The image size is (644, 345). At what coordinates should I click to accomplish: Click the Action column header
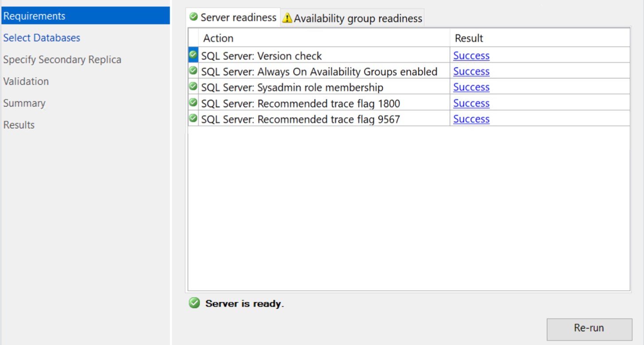324,38
